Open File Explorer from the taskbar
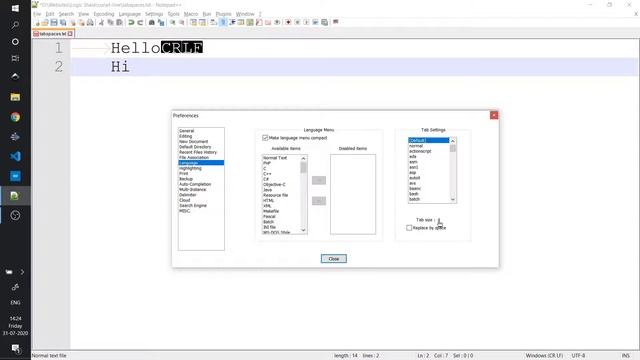The image size is (640, 360). (x=15, y=97)
